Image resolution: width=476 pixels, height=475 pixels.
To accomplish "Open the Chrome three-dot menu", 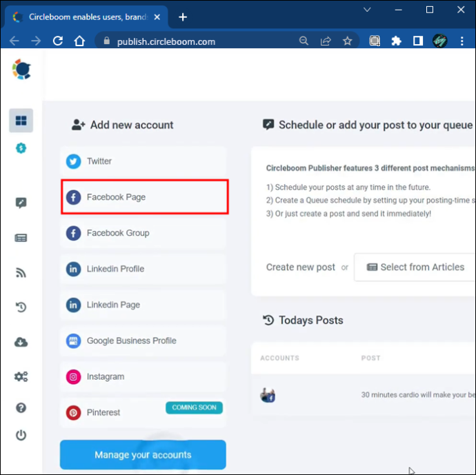I will pos(462,41).
